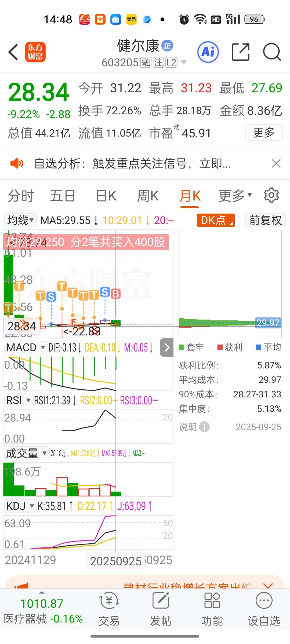290x644 pixels.
Task: Tap the date 2025-09-25 under chips
Action: 259,427
